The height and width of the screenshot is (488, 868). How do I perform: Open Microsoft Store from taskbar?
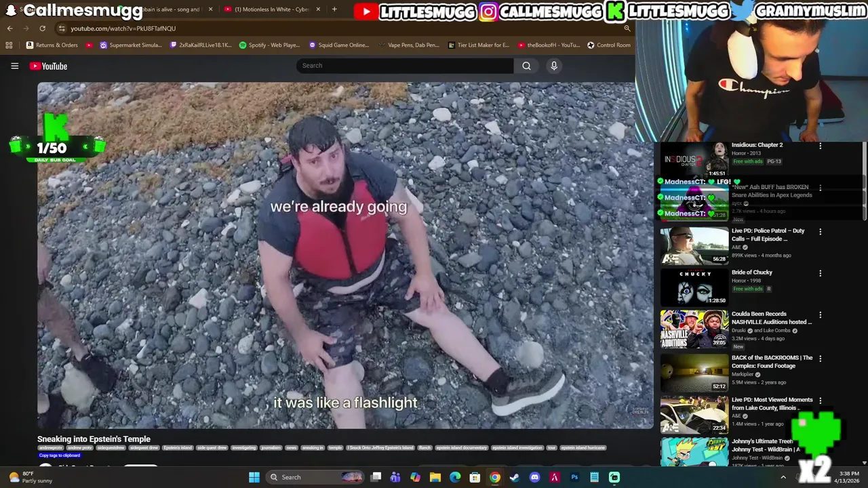[475, 477]
